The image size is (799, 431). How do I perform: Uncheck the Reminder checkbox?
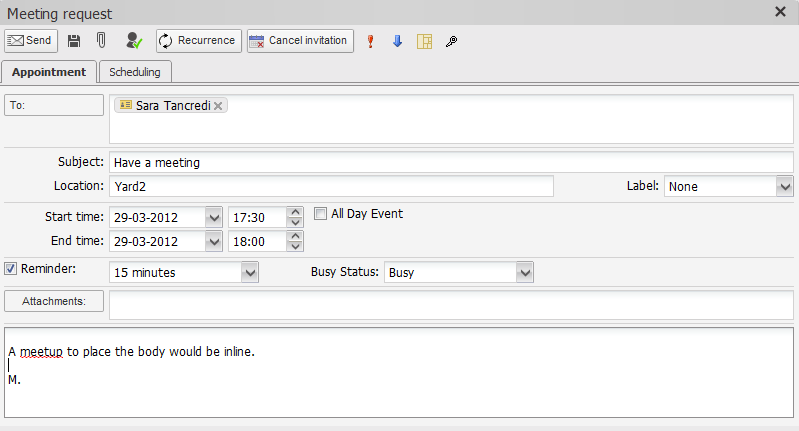11,268
